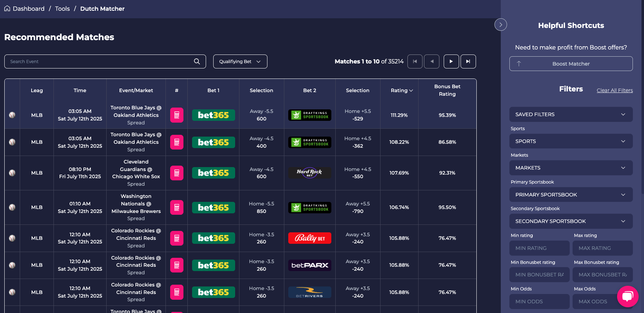Go to Tools breadcrumb
The image size is (644, 313).
62,9
